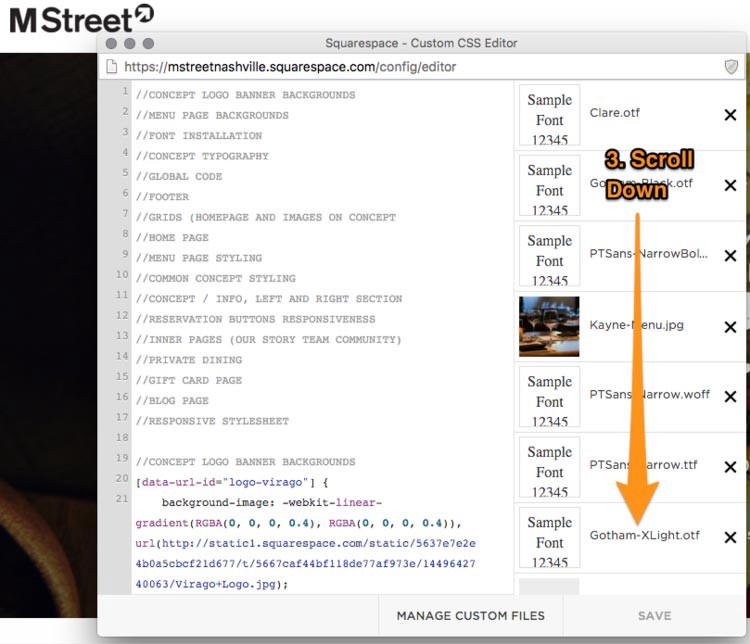Remove the Gotham-XLight.otf file
Viewport: 750px width, 644px height.
(x=730, y=537)
